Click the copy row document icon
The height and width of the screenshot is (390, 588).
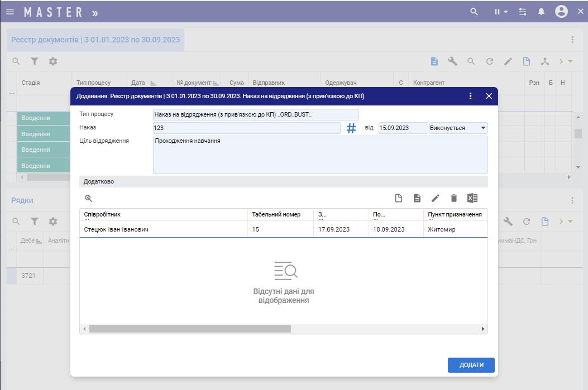[x=417, y=198]
